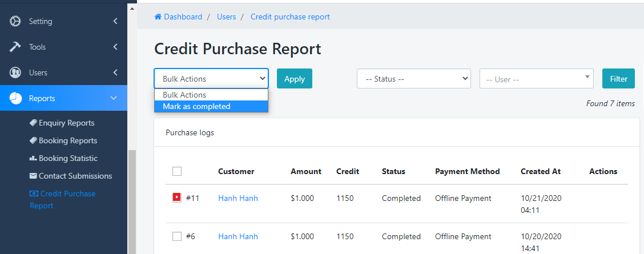The width and height of the screenshot is (644, 254).
Task: Select 'Mark as completed' option
Action: 211,106
